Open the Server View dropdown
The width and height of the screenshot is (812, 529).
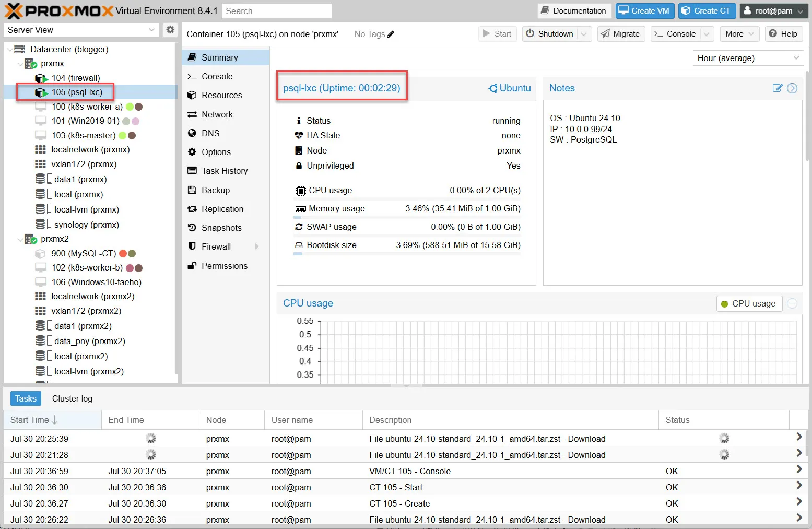[x=81, y=30]
